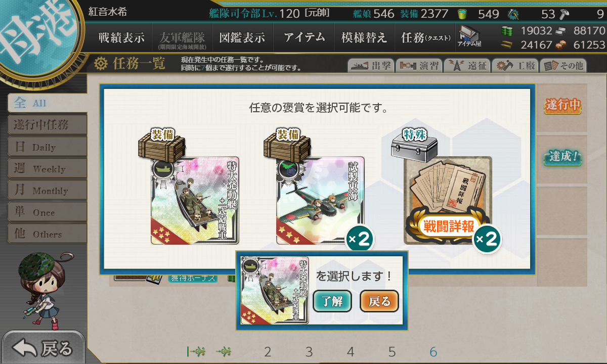Open the アイテム屋 item shop icon
The image size is (607, 364).
click(x=469, y=37)
